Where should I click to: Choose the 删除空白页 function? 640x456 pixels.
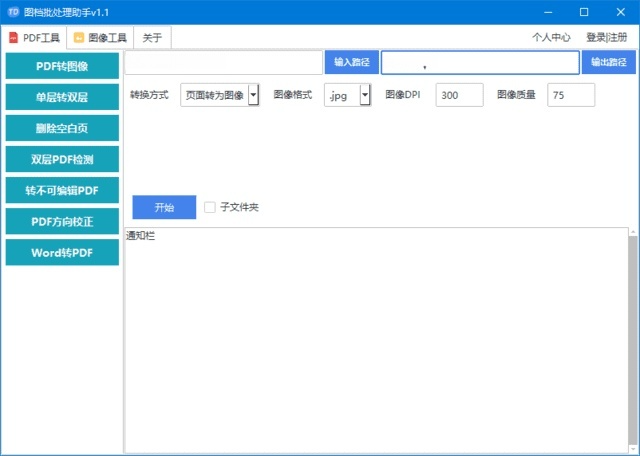[62, 128]
